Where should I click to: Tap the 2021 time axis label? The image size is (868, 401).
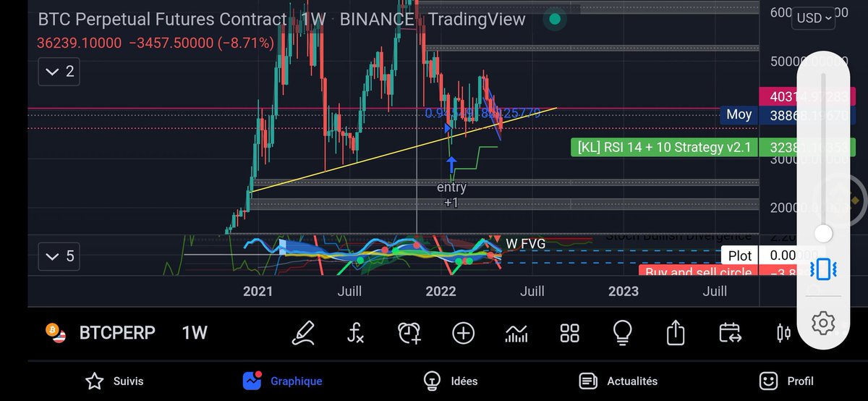tap(258, 291)
